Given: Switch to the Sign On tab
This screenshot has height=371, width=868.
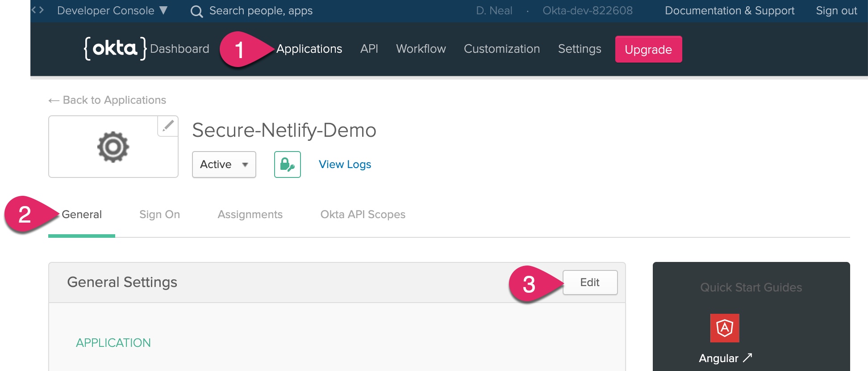Looking at the screenshot, I should tap(159, 215).
